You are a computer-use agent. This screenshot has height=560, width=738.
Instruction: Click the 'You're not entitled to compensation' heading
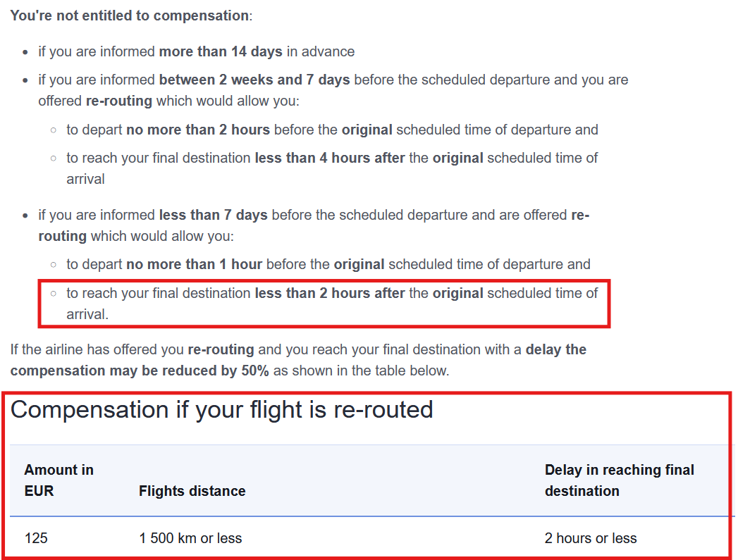pyautogui.click(x=131, y=15)
